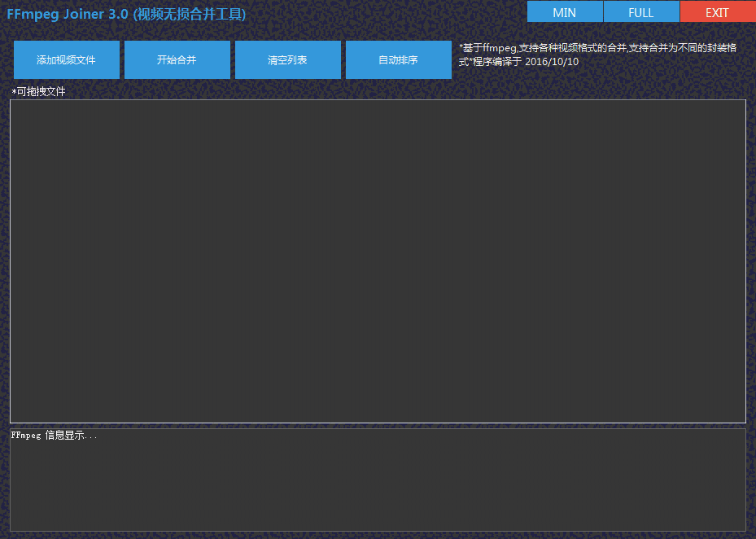The height and width of the screenshot is (539, 756).
Task: Activate the clear list toolbar button
Action: click(x=287, y=59)
